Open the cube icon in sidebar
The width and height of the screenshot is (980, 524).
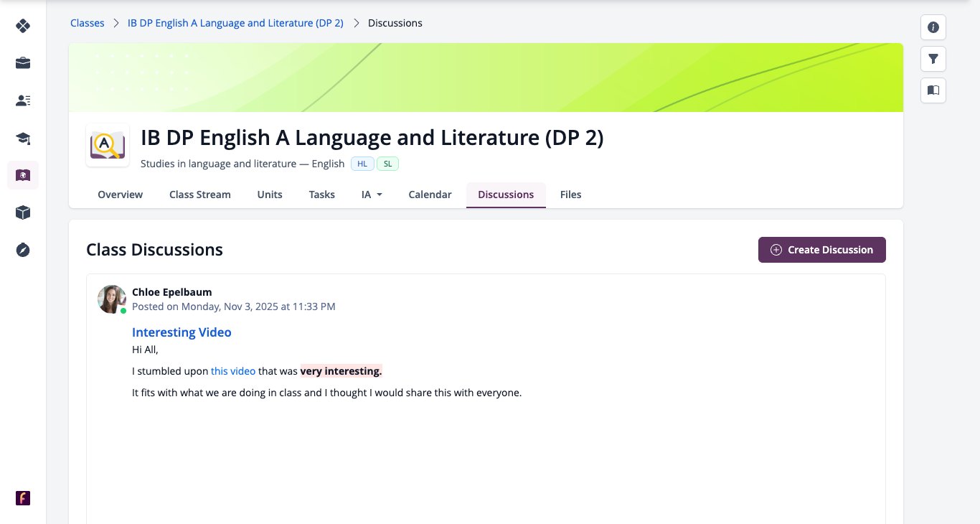tap(23, 212)
